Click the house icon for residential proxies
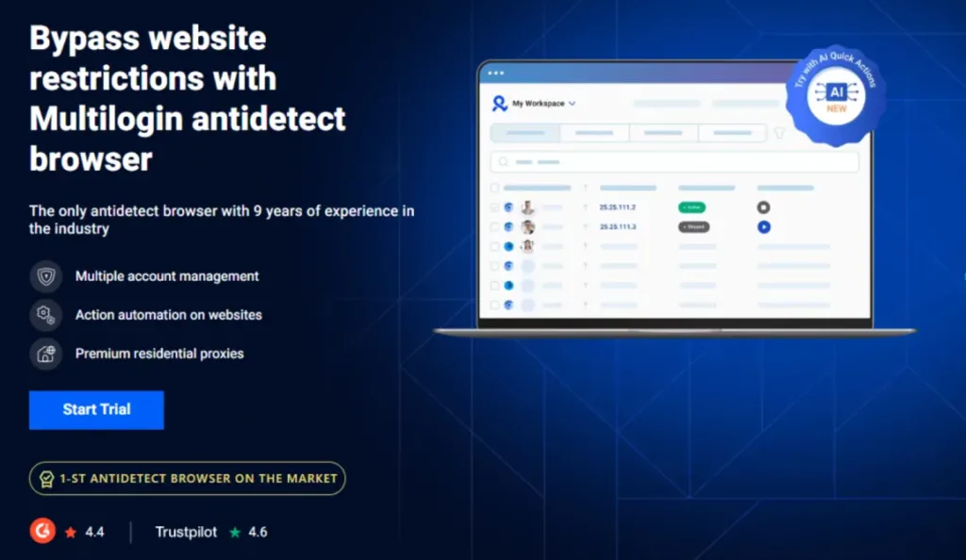 click(x=45, y=354)
